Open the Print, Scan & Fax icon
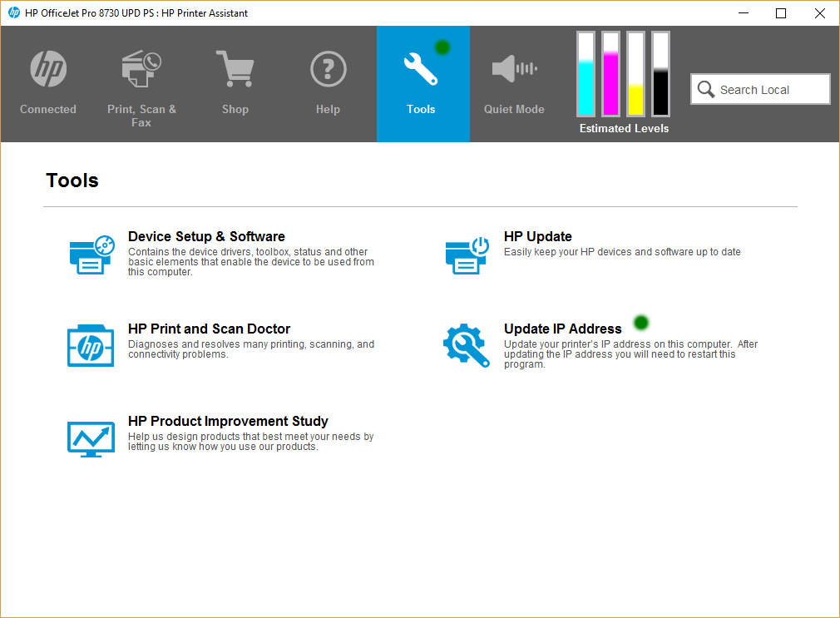 [x=141, y=68]
